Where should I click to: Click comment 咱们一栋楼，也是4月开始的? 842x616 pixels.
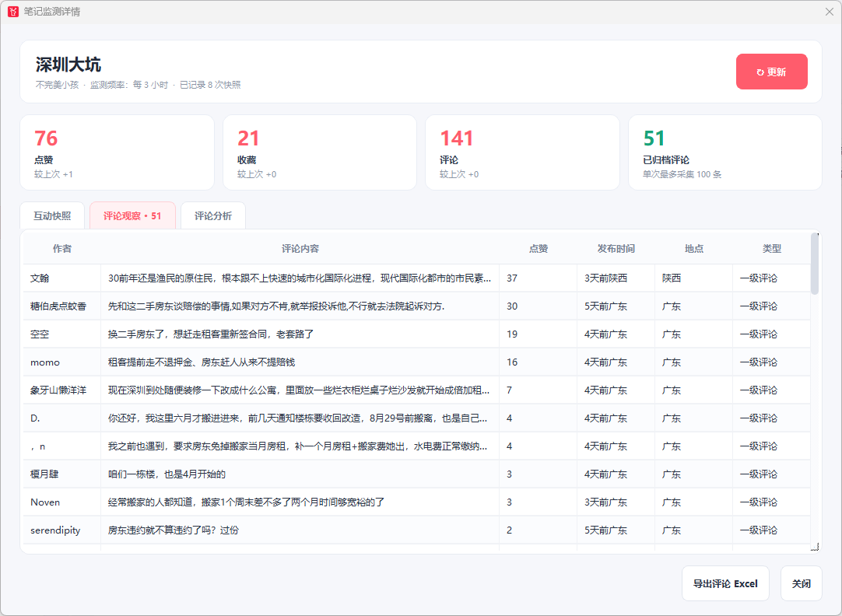click(167, 474)
